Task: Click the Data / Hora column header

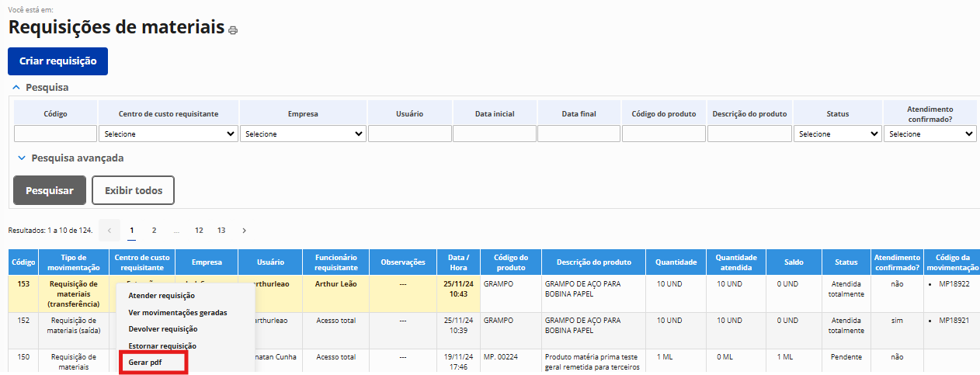Action: coord(458,262)
